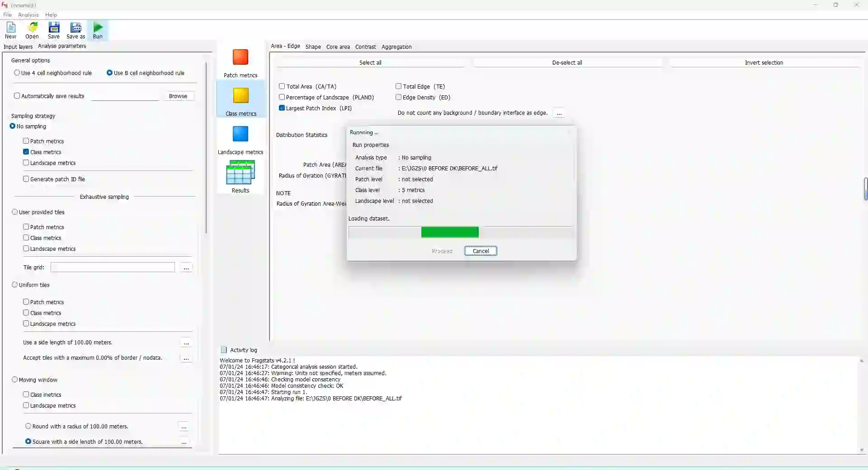The width and height of the screenshot is (868, 470).
Task: Select the 8 cell neighborhood rule
Action: tap(109, 73)
